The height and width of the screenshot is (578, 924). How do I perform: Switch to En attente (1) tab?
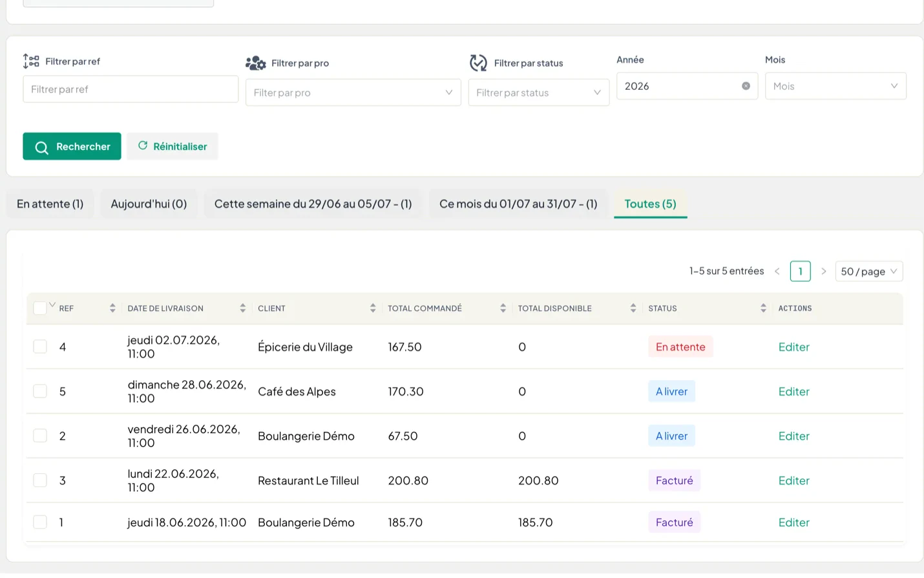coord(50,204)
